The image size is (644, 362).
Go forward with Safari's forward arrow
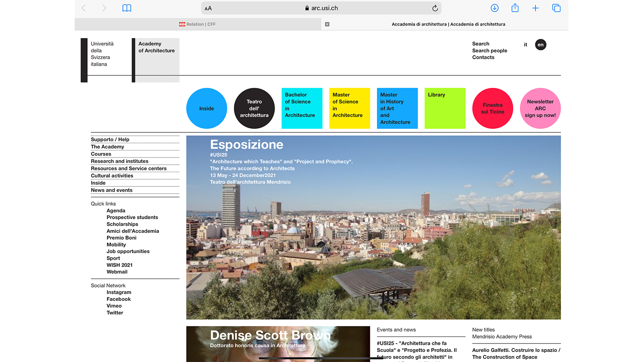pyautogui.click(x=104, y=8)
